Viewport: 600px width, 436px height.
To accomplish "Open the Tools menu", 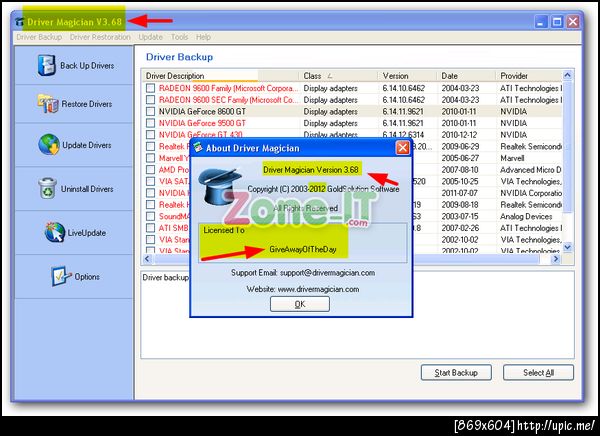I will tap(179, 37).
